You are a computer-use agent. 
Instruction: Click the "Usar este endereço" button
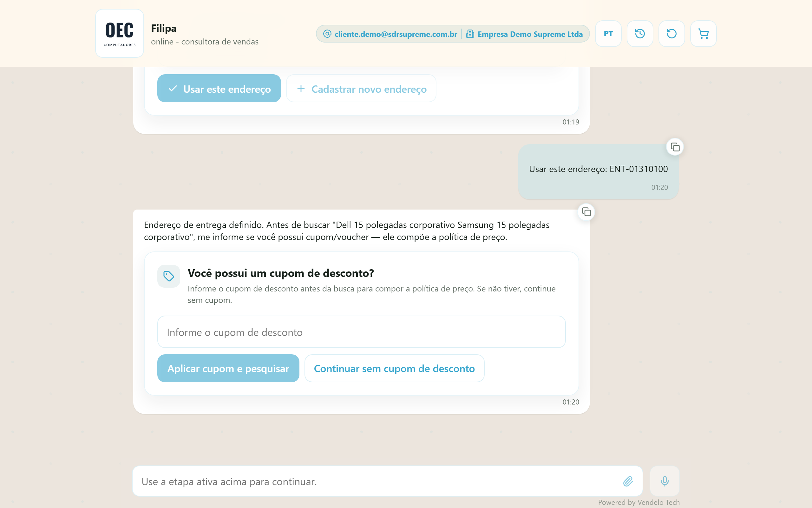tap(219, 88)
